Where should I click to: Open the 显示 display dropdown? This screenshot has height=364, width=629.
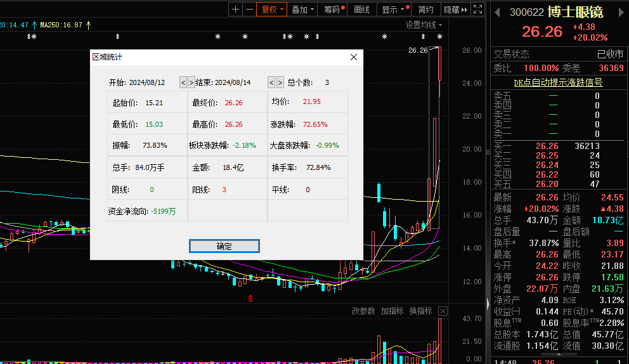tap(392, 10)
